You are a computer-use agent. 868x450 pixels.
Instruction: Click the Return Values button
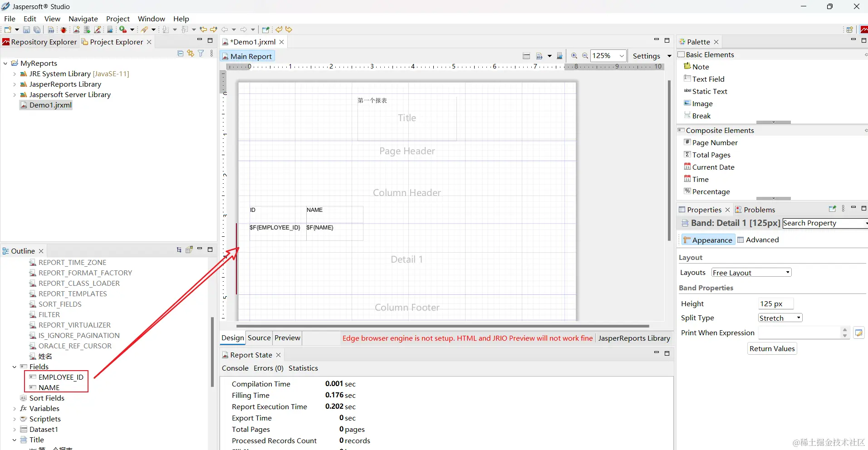(x=772, y=349)
